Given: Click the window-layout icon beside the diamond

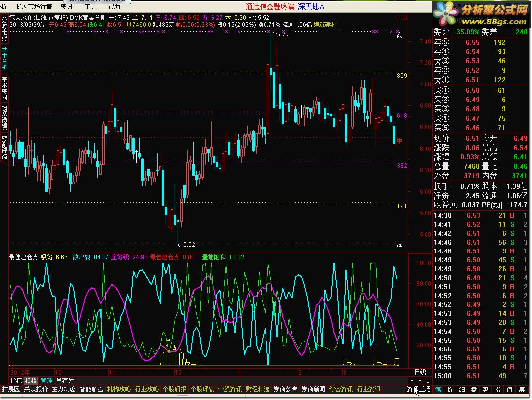Looking at the screenshot, I should pos(404,17).
